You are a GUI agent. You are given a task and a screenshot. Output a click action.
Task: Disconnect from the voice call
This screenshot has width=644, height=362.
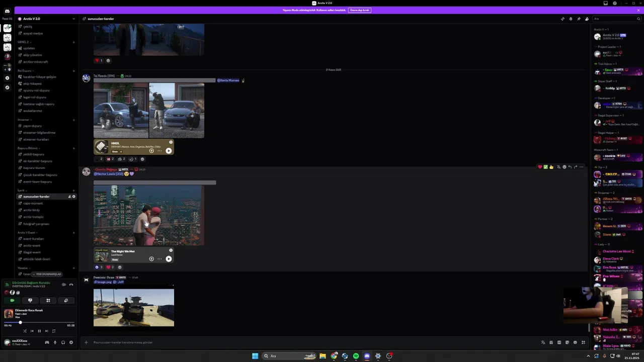[71, 285]
